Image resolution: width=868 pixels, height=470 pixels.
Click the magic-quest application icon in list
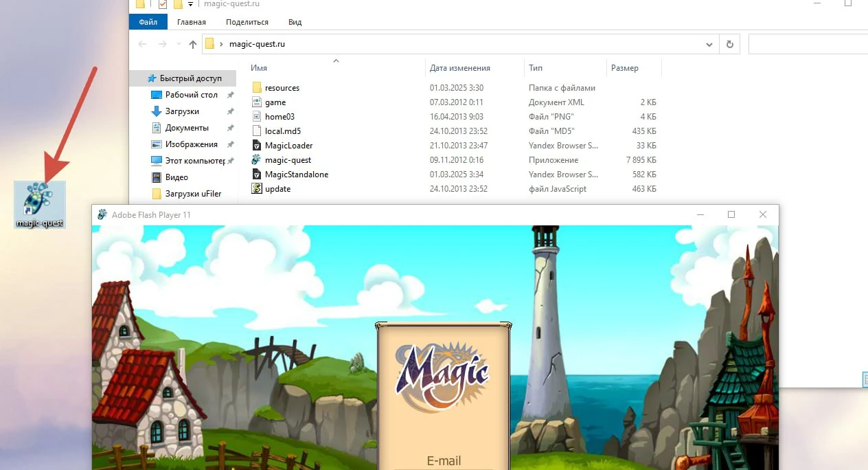[x=257, y=160]
